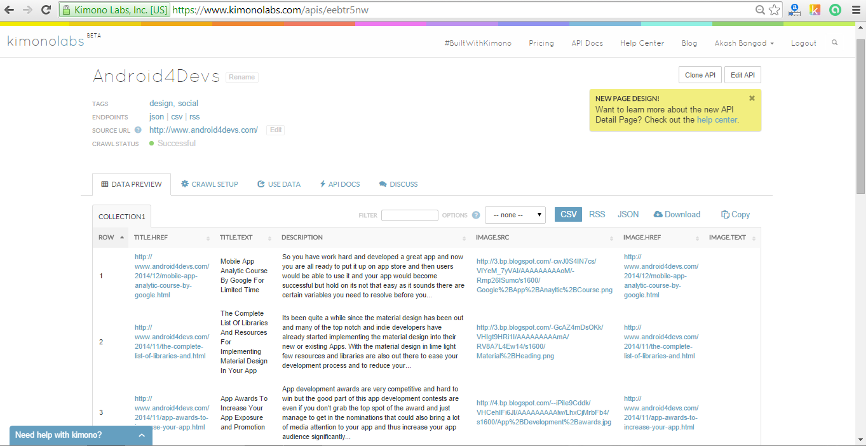Image resolution: width=868 pixels, height=446 pixels.
Task: Open the json endpoint link
Action: tap(156, 117)
